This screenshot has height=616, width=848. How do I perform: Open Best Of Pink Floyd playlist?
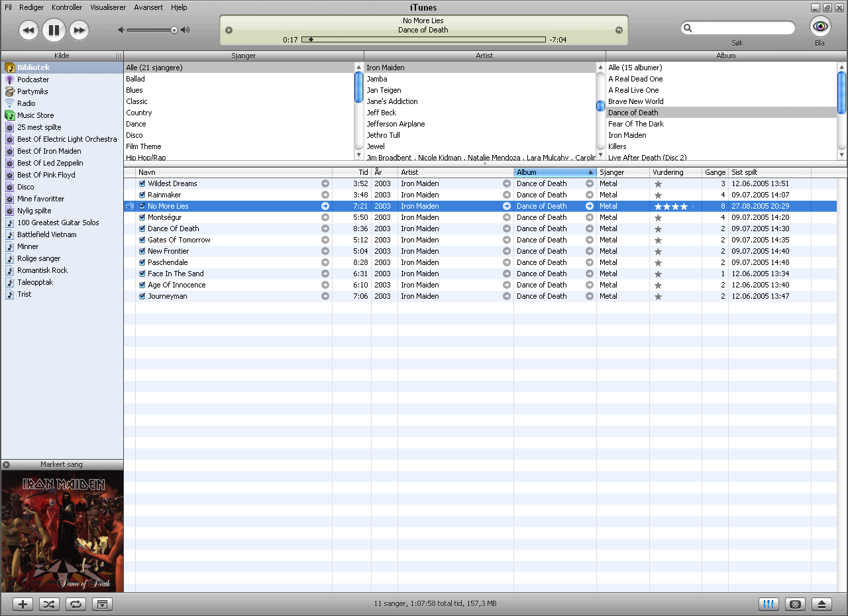pos(46,175)
